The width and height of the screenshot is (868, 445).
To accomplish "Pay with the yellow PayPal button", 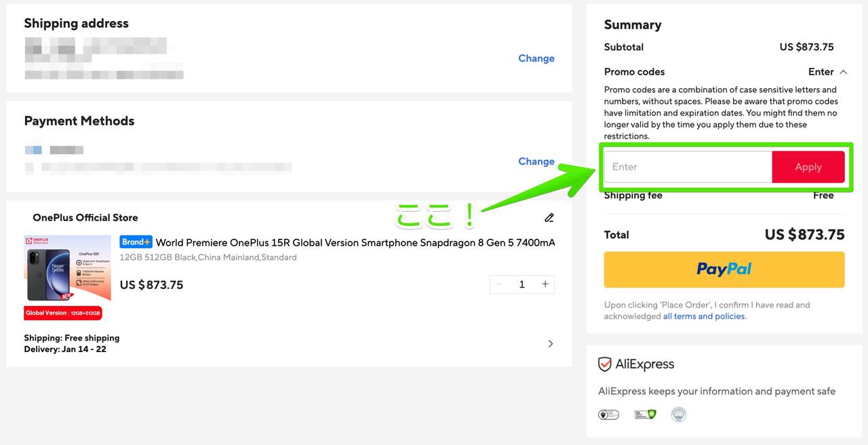I will pyautogui.click(x=724, y=269).
